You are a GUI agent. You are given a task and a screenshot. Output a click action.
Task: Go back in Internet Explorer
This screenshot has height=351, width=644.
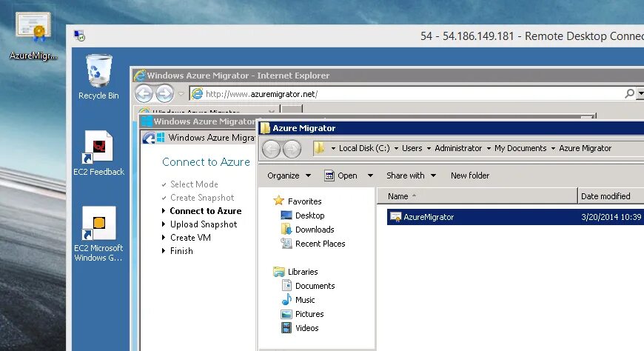click(144, 94)
